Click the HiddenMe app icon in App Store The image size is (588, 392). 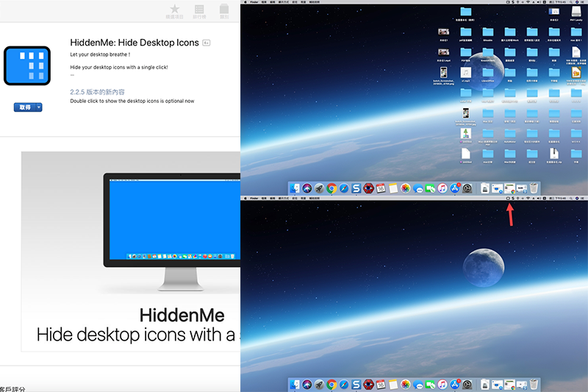[27, 65]
